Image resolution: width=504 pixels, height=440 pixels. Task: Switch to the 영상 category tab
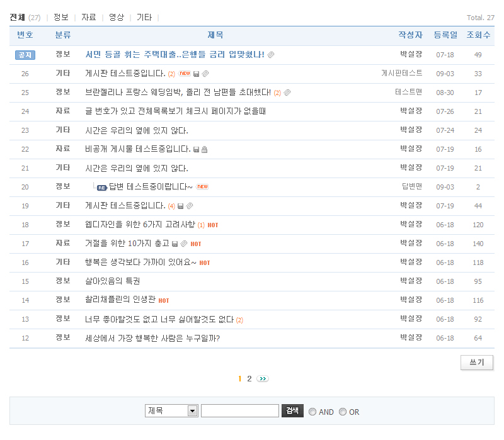click(x=117, y=18)
